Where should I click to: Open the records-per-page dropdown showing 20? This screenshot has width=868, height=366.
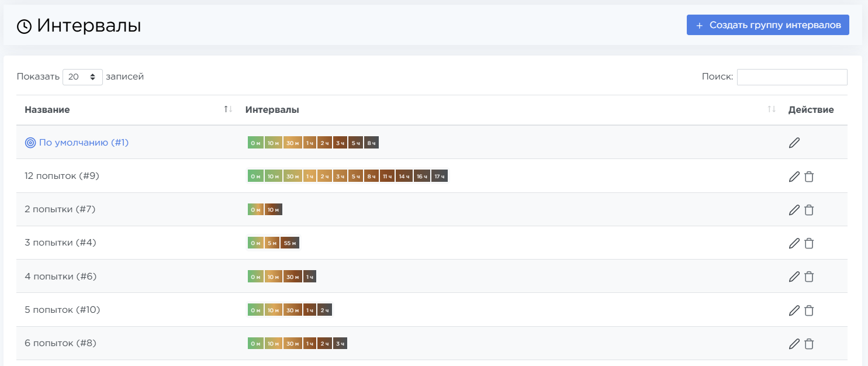click(x=82, y=77)
